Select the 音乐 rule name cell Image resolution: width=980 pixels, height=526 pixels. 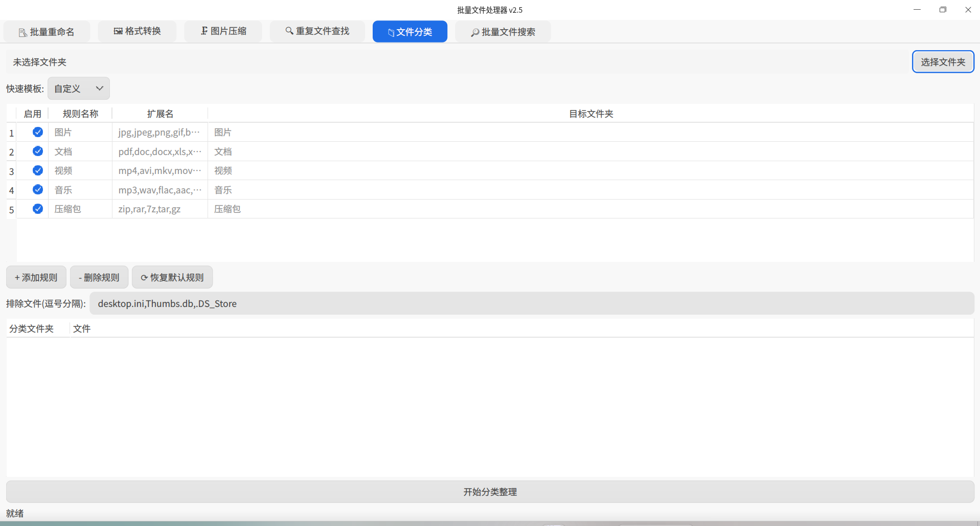tap(80, 190)
